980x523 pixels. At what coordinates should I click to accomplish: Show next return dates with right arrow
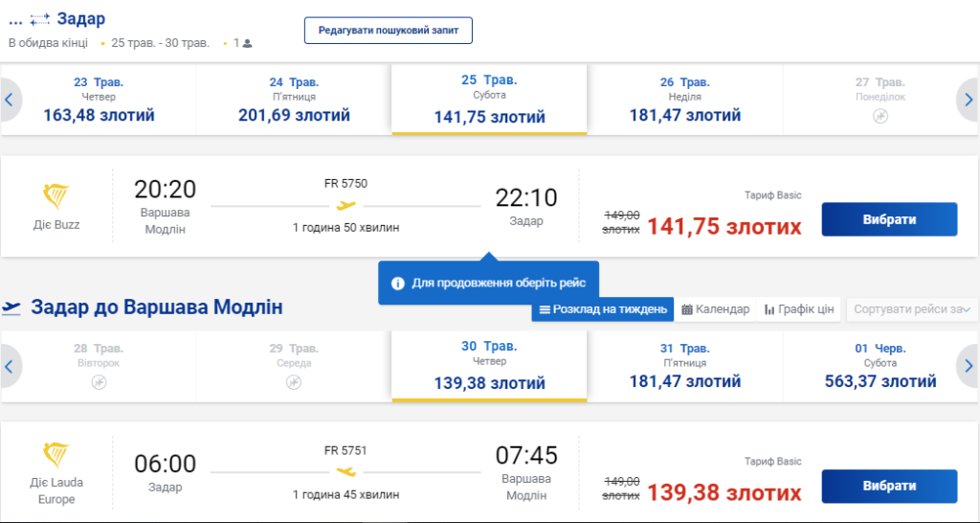point(968,365)
